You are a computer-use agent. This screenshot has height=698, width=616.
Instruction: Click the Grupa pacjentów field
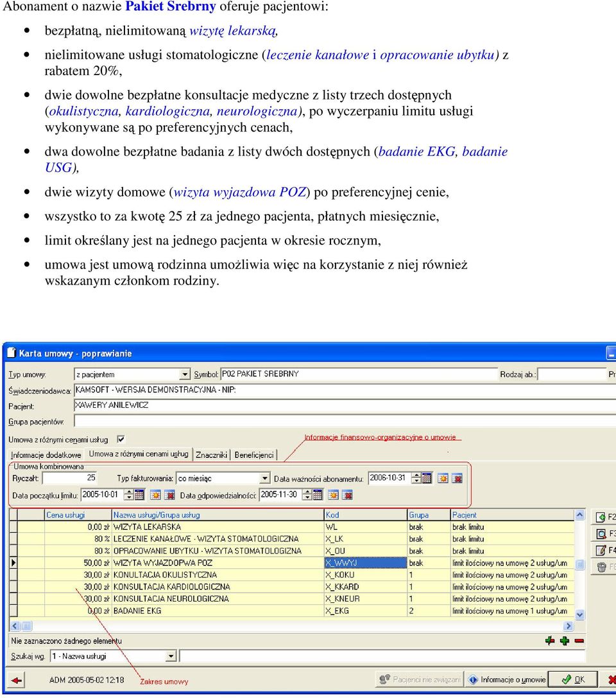pos(345,421)
